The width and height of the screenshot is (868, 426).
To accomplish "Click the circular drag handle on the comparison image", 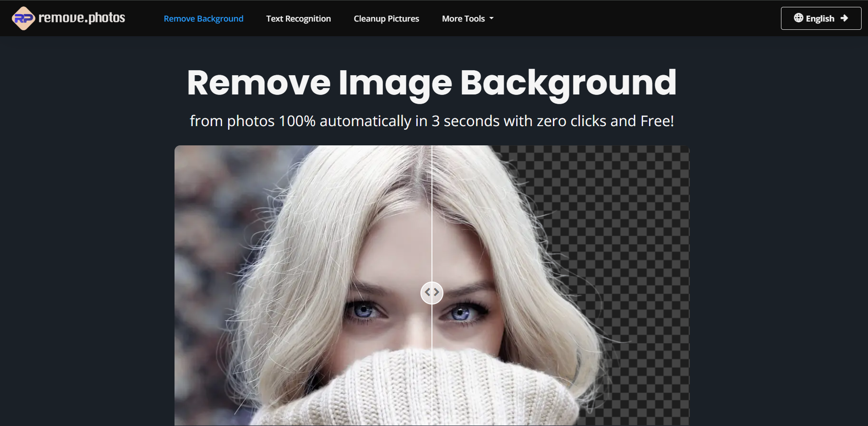I will [431, 293].
